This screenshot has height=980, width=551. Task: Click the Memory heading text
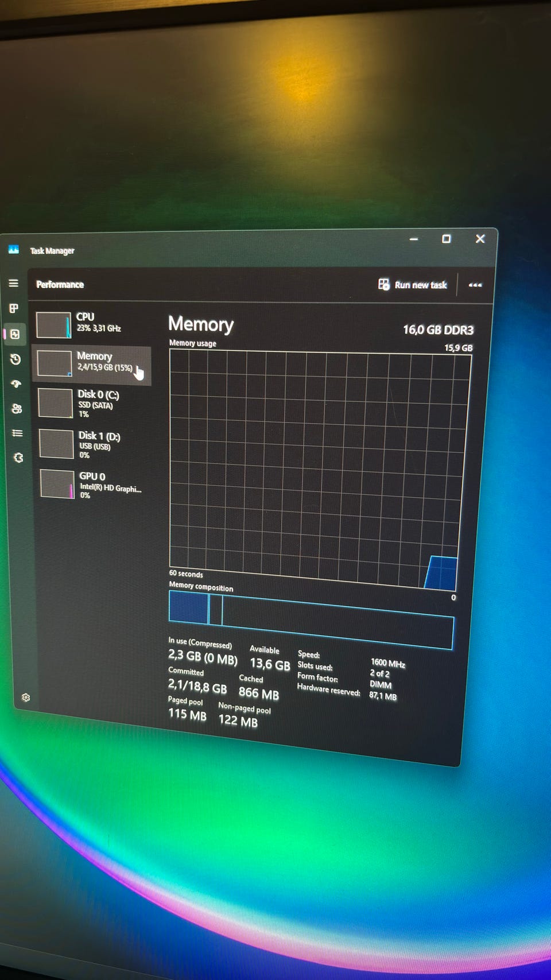click(x=201, y=324)
